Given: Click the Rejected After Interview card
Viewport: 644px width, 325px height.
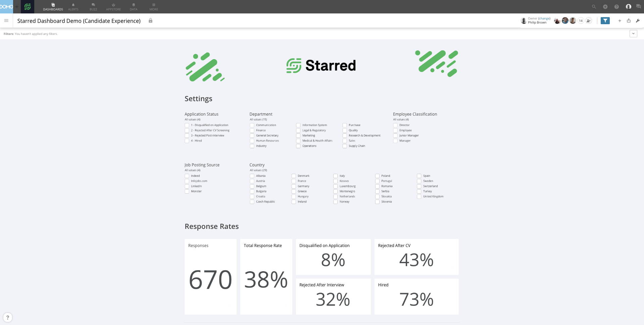Looking at the screenshot, I should click(x=333, y=296).
